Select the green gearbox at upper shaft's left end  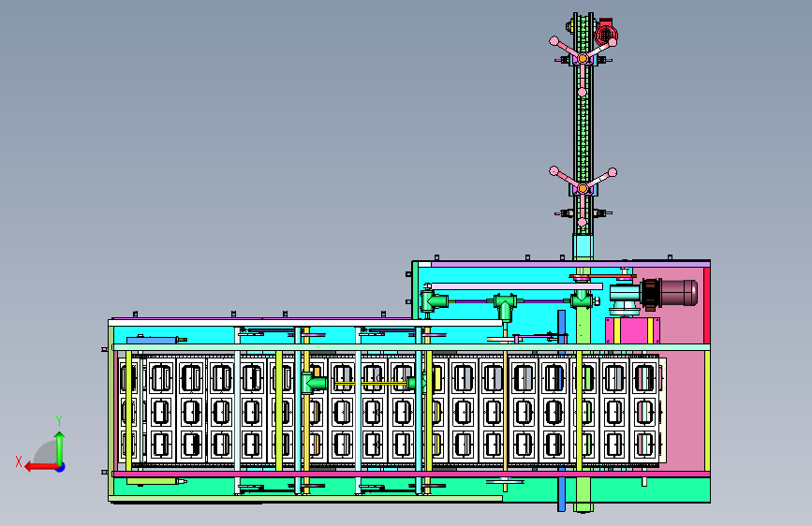coord(434,300)
